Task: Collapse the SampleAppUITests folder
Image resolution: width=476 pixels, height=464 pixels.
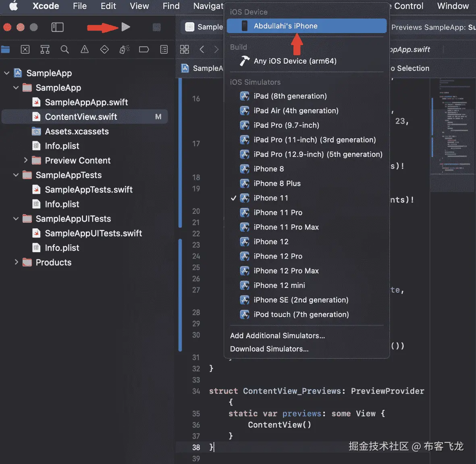Action: tap(16, 218)
